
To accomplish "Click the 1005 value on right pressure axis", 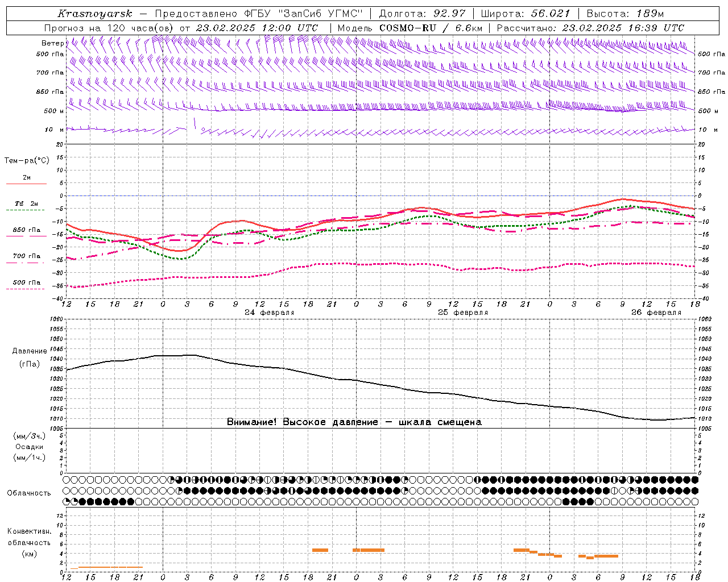I will tap(705, 429).
